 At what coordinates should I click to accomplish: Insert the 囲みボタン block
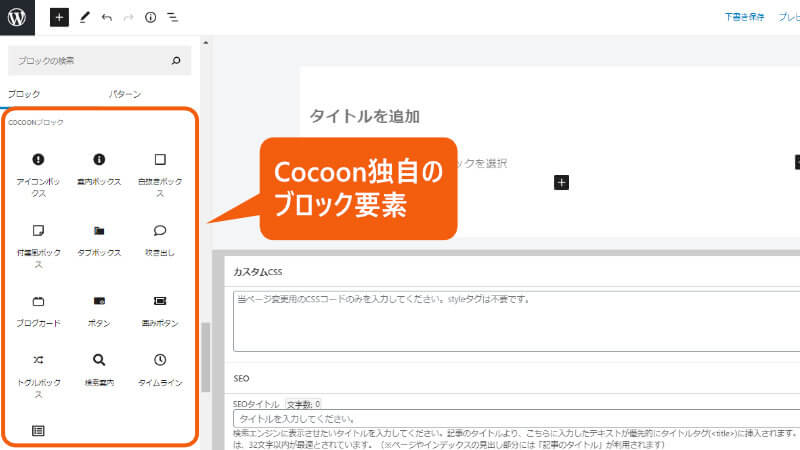(x=160, y=311)
